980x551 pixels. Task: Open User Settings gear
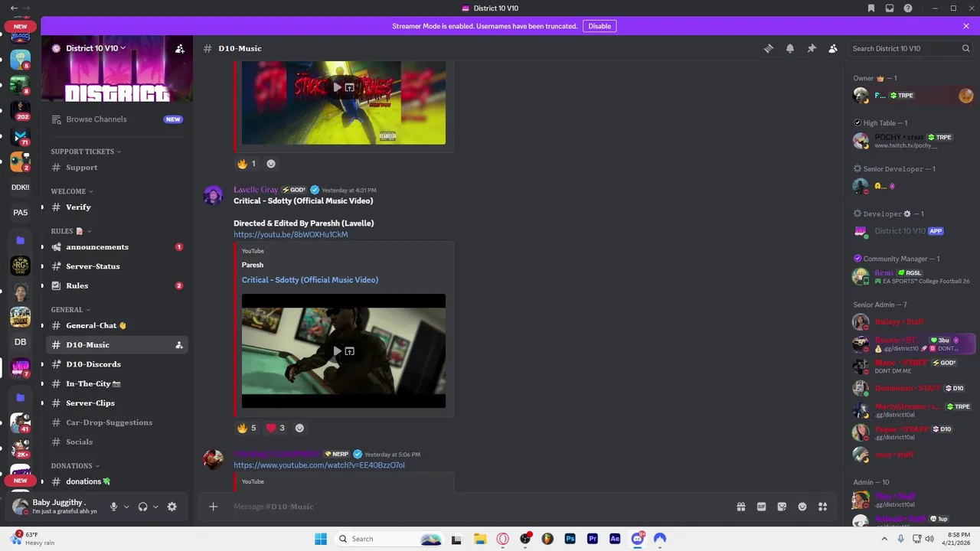(171, 507)
